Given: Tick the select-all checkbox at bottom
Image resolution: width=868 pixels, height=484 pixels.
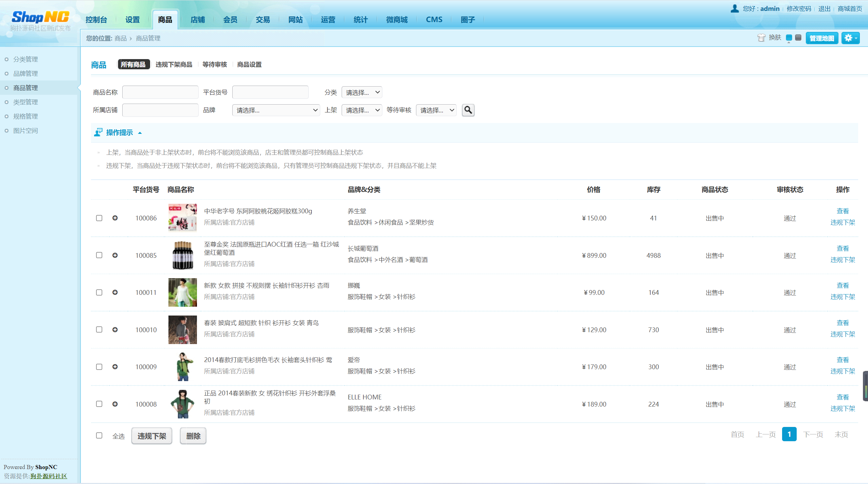Looking at the screenshot, I should [99, 435].
